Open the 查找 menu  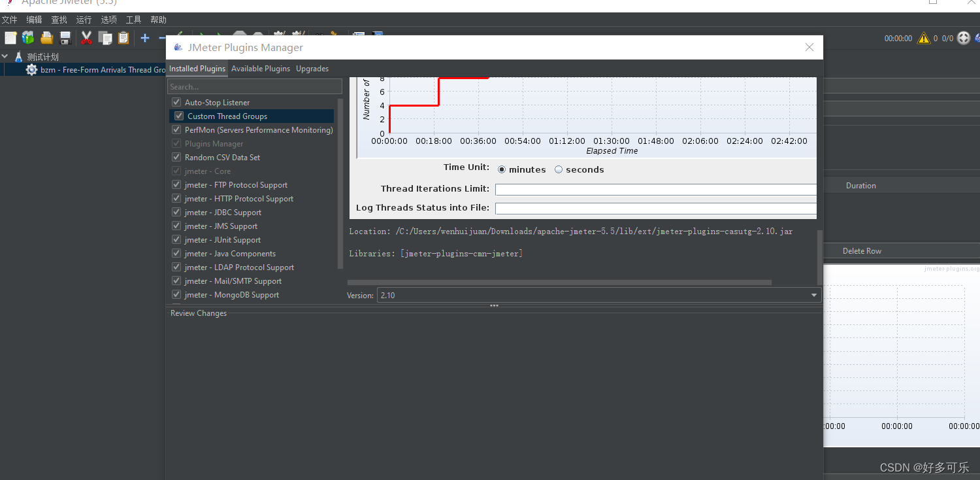59,20
